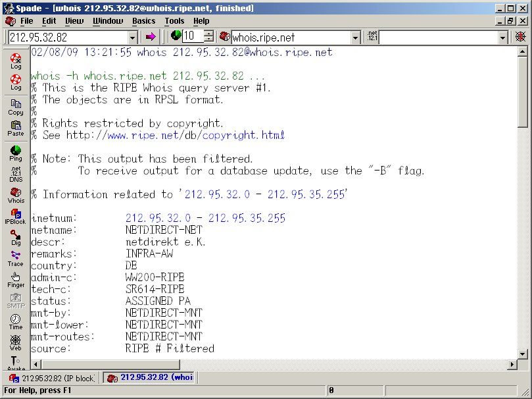The width and height of the screenshot is (532, 399).
Task: Click the horizontal scrollbar right arrow
Action: coord(513,364)
